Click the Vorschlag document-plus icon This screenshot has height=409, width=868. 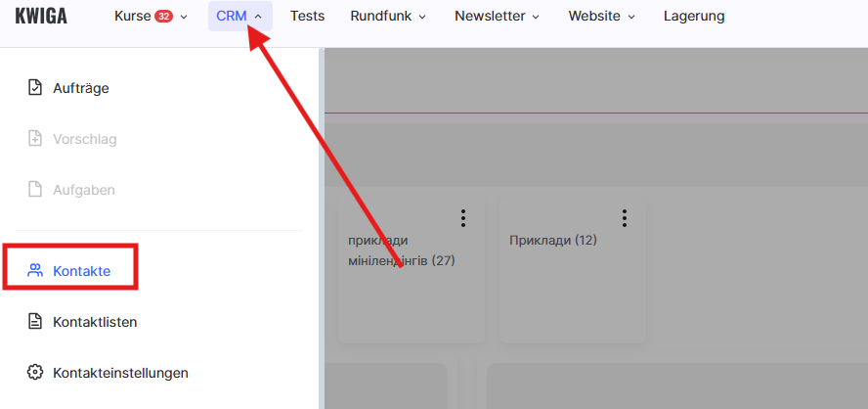35,139
